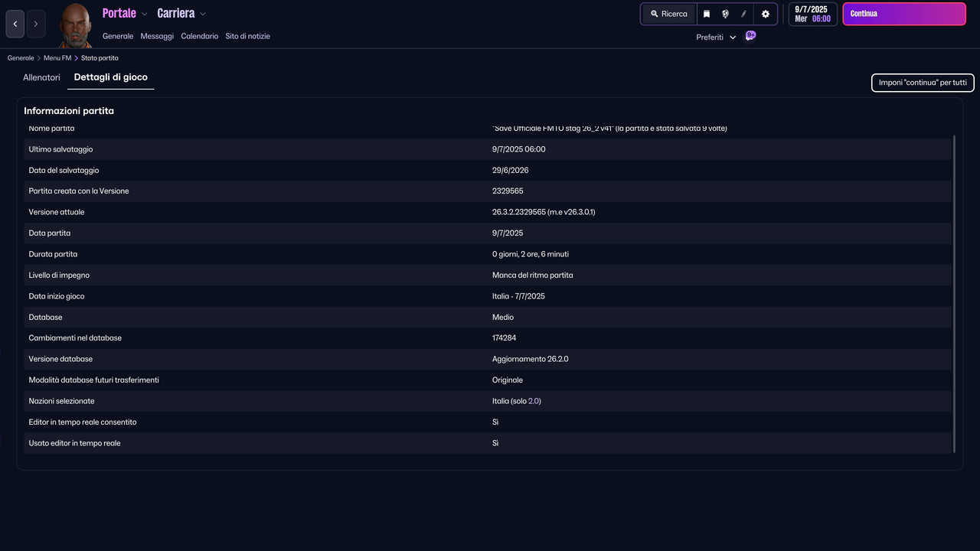Open the settings gear icon
This screenshot has width=980, height=551.
coord(765,14)
